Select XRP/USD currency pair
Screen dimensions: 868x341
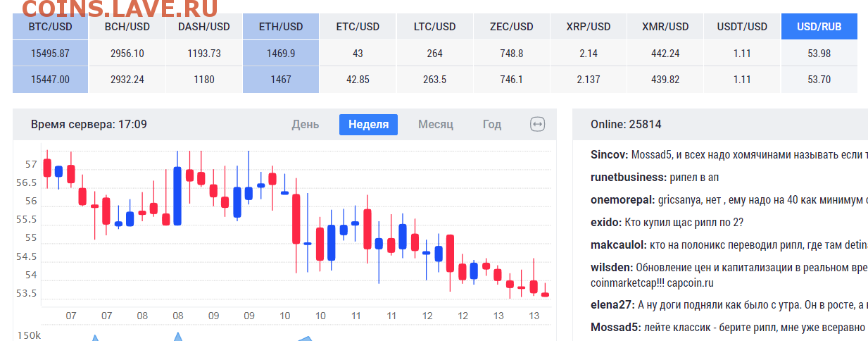click(x=588, y=27)
